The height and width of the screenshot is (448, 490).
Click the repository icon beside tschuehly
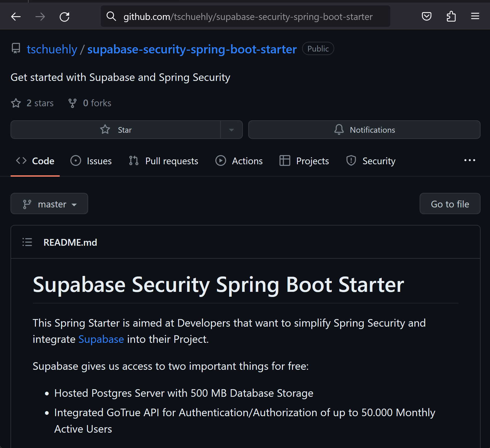tap(16, 49)
